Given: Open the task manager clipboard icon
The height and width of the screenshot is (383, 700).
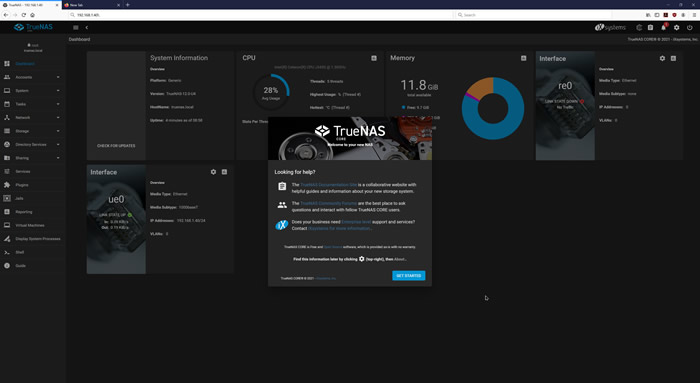Looking at the screenshot, I should coord(650,27).
